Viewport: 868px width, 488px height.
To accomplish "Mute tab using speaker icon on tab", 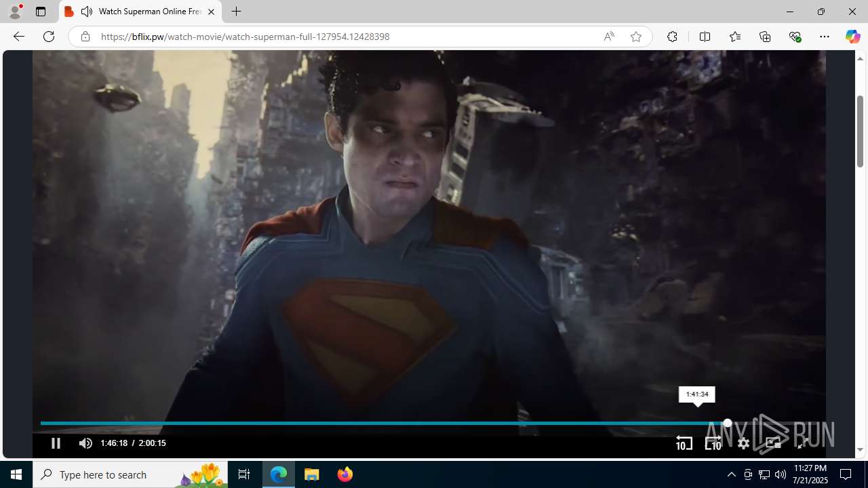I will click(86, 12).
